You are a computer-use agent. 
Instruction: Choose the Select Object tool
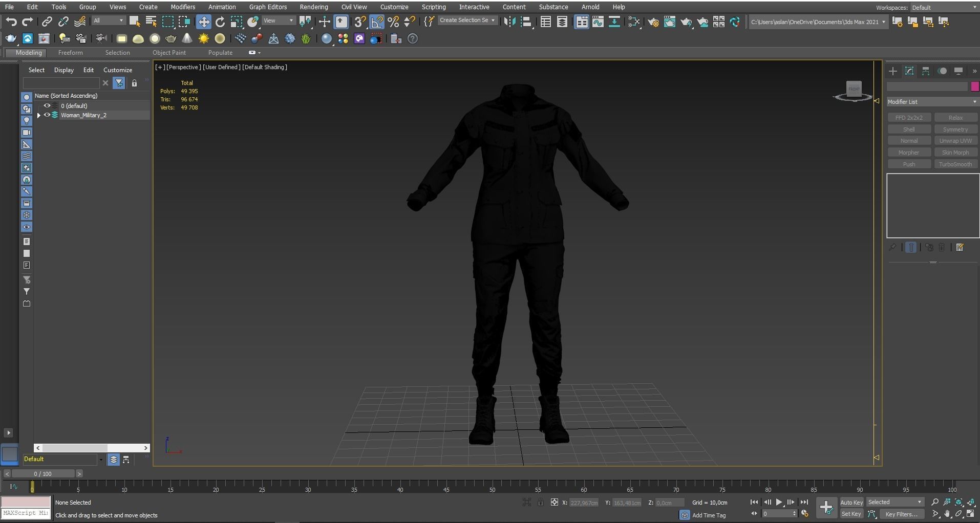coord(135,21)
